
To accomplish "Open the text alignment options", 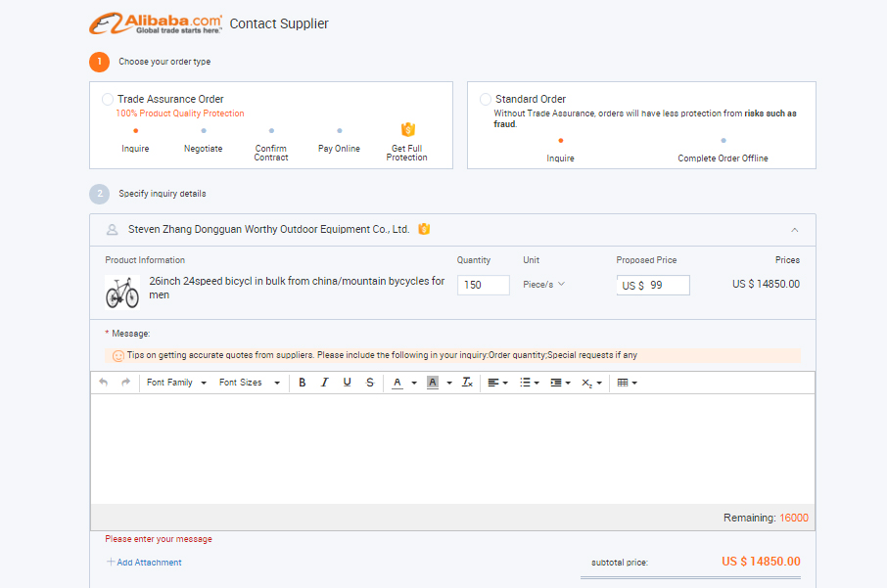I will click(x=497, y=383).
